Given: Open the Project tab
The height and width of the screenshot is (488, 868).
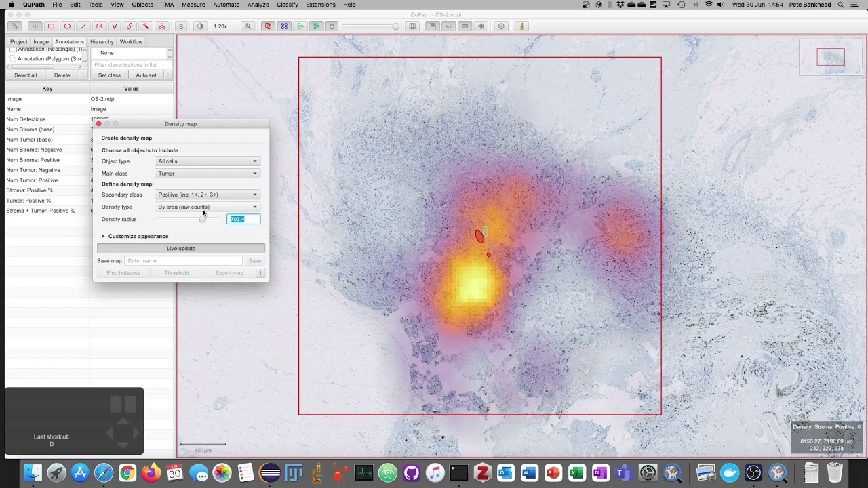Looking at the screenshot, I should tap(19, 42).
